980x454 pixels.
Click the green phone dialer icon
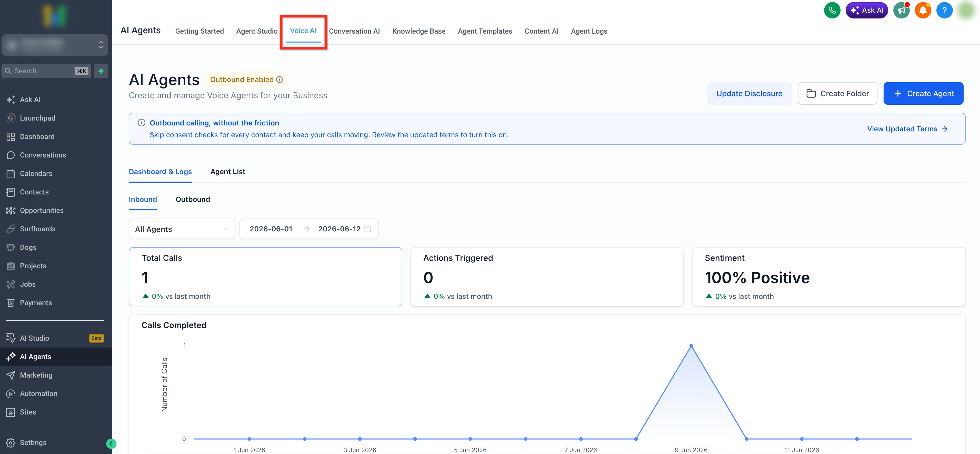(832, 10)
